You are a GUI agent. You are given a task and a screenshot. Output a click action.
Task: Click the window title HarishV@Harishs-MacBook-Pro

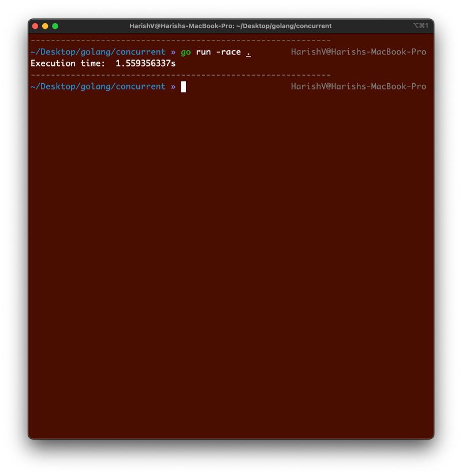(230, 26)
